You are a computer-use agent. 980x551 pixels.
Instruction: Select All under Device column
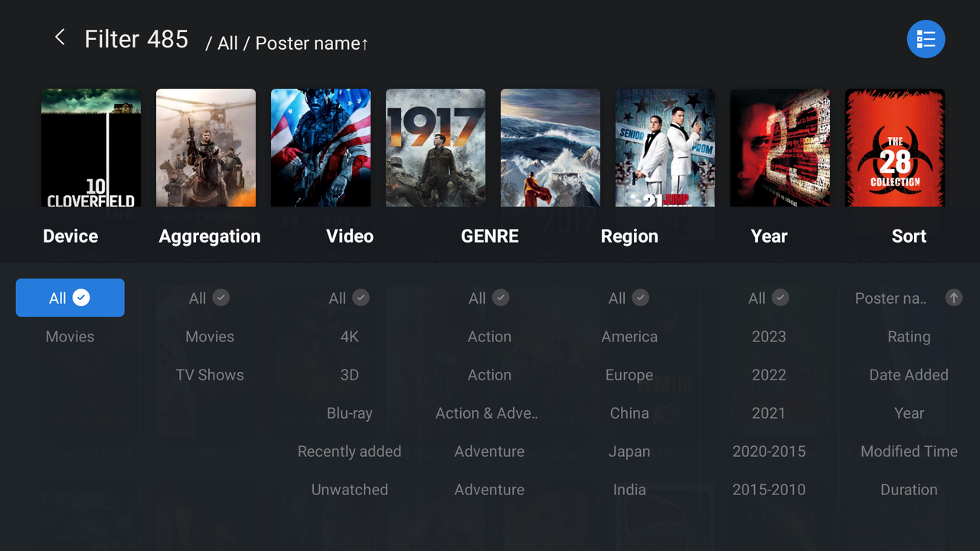click(x=70, y=298)
